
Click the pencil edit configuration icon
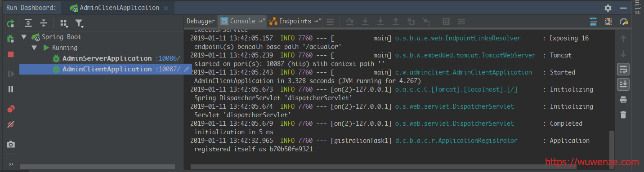coord(187,69)
